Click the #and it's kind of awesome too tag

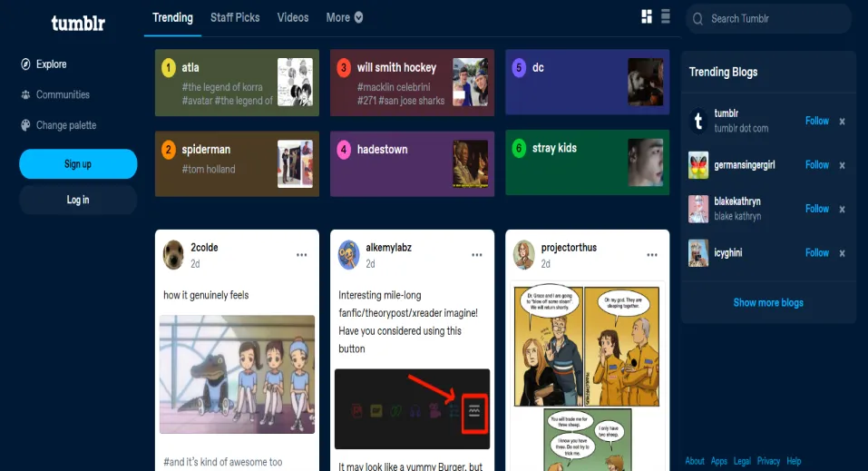coord(222,462)
